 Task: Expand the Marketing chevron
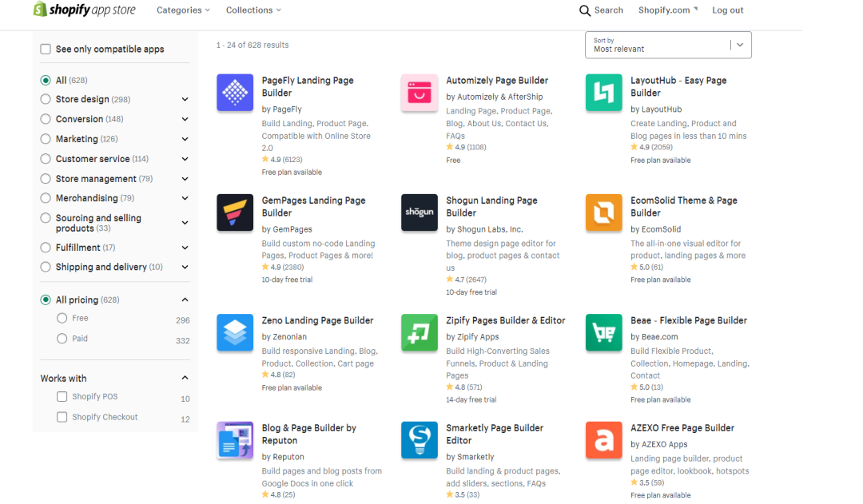coord(185,139)
